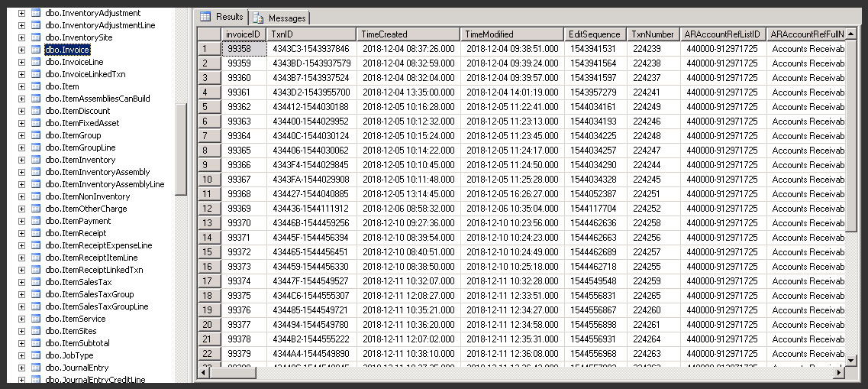
Task: Click the Messages tab icon
Action: pos(258,18)
